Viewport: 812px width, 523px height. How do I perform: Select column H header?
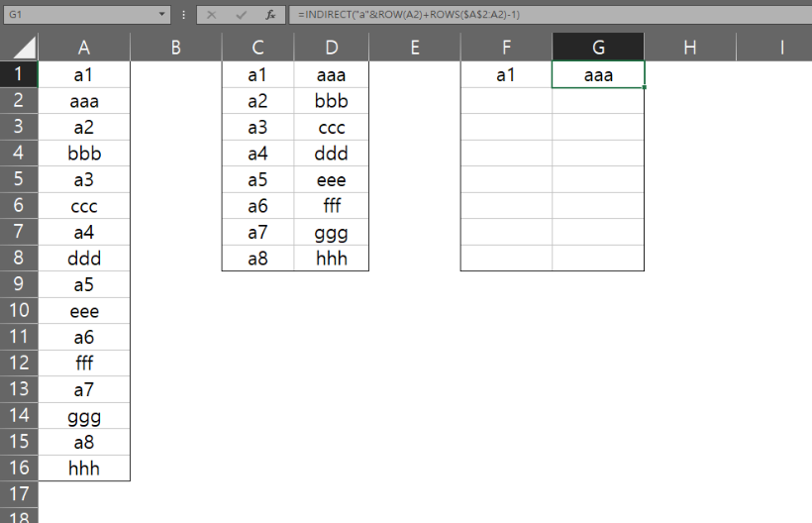point(690,48)
